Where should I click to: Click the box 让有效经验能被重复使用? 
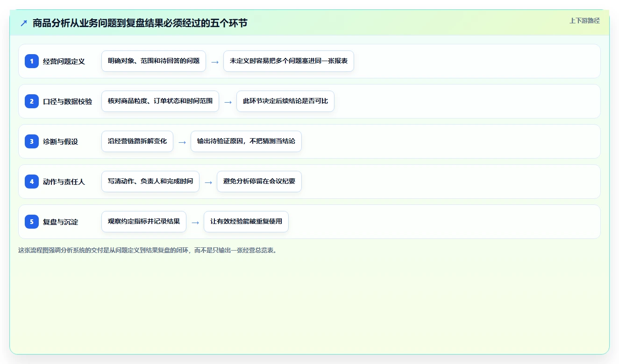point(246,222)
